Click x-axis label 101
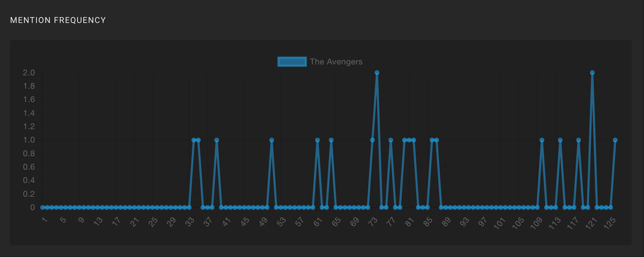Viewport: 644px width, 257px height. pos(500,223)
